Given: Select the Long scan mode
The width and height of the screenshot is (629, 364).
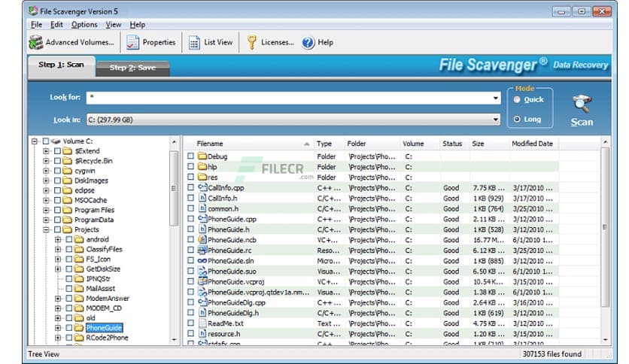Looking at the screenshot, I should (517, 119).
